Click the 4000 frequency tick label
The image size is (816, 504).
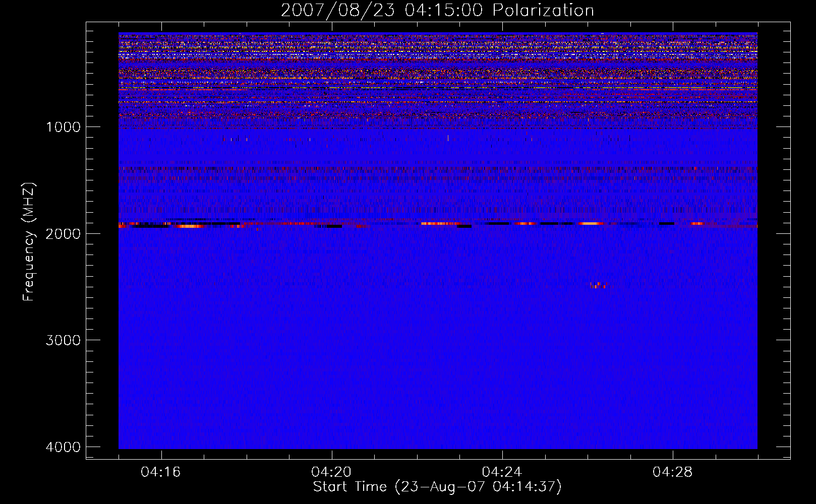click(63, 447)
